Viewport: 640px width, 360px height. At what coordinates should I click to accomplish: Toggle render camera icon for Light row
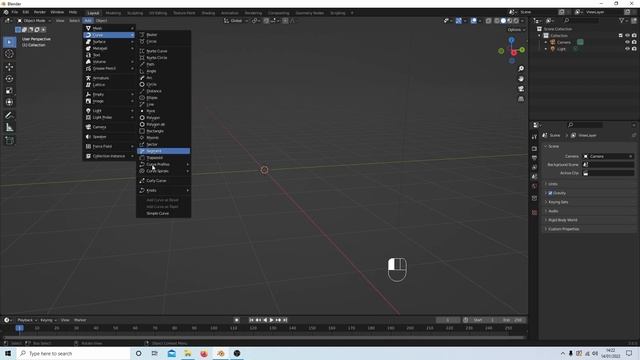coord(634,49)
